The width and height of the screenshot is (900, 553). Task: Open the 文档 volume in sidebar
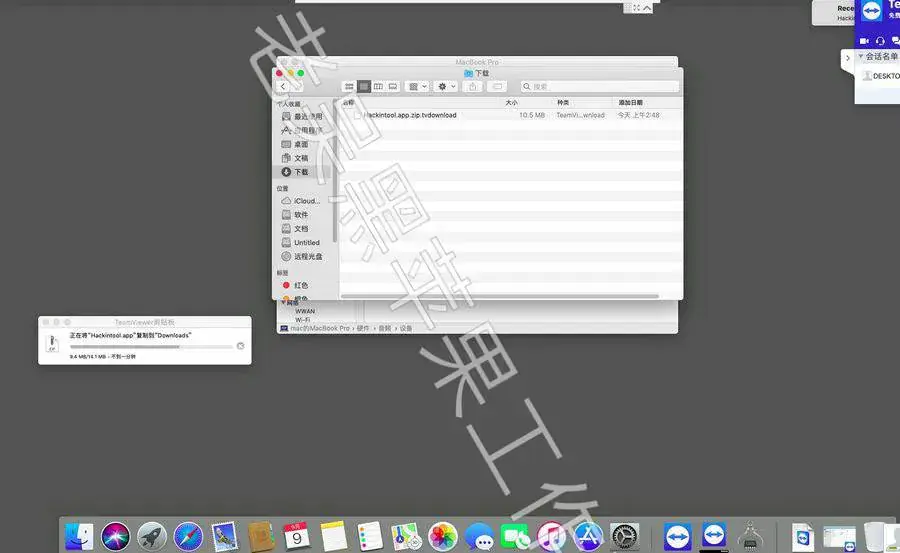pyautogui.click(x=295, y=229)
